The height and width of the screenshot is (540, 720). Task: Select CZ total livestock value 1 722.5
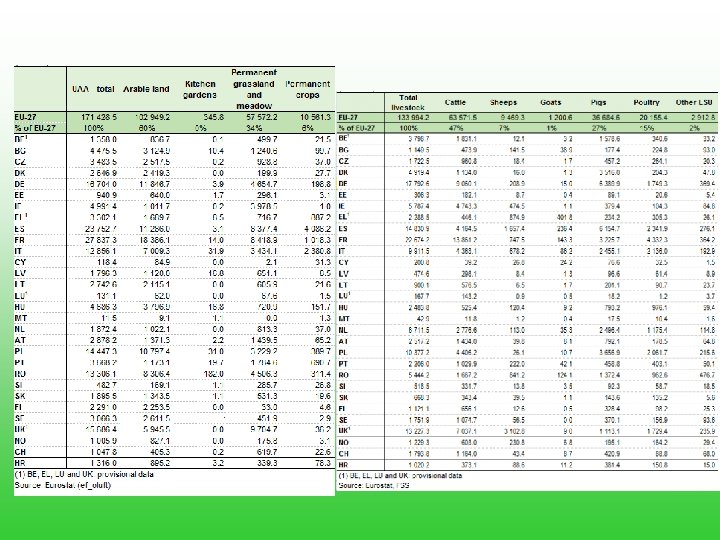click(x=419, y=161)
